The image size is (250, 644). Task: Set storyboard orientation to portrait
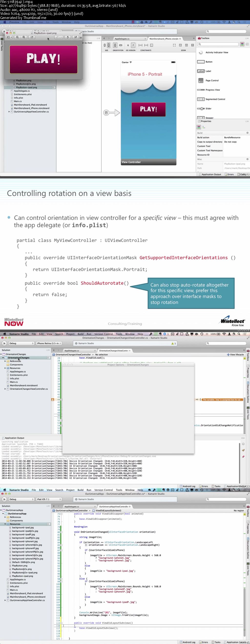[115, 45]
